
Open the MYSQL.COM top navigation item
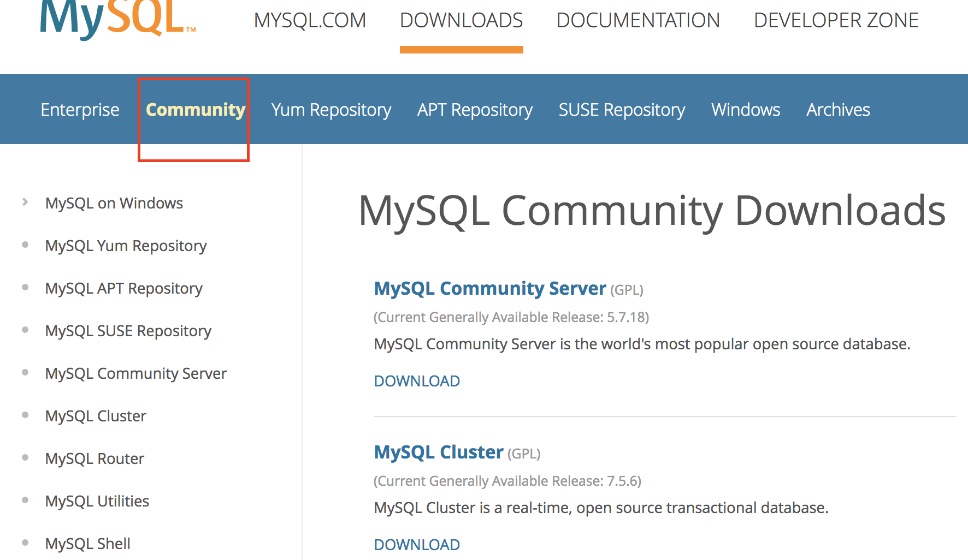click(310, 21)
